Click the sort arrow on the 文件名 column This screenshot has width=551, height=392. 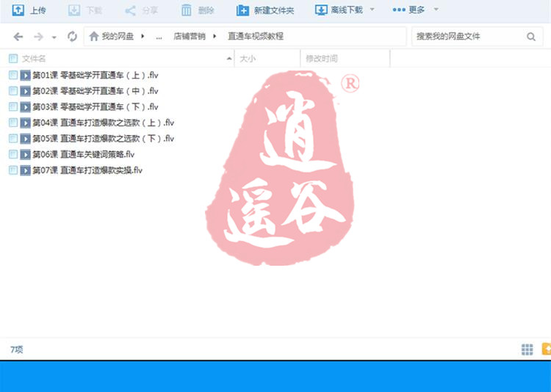229,59
